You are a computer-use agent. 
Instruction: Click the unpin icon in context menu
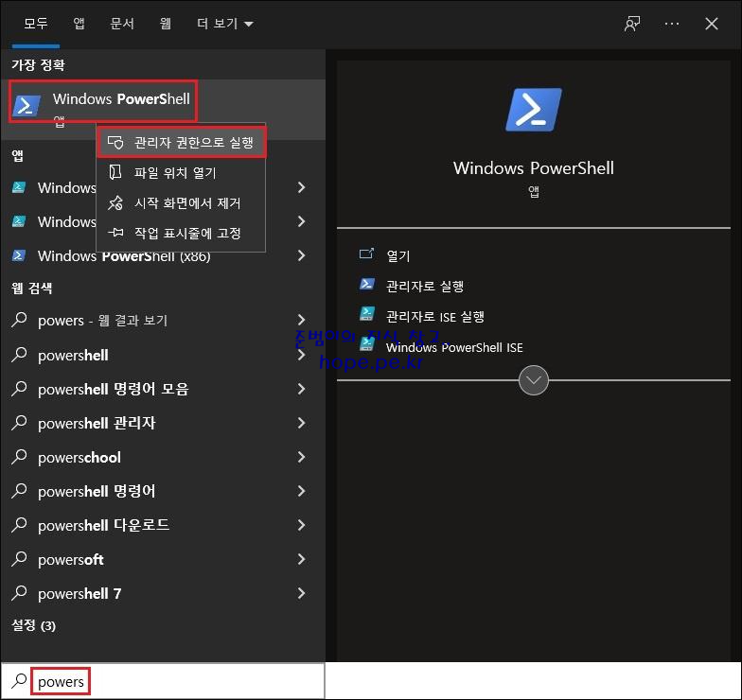coord(115,202)
